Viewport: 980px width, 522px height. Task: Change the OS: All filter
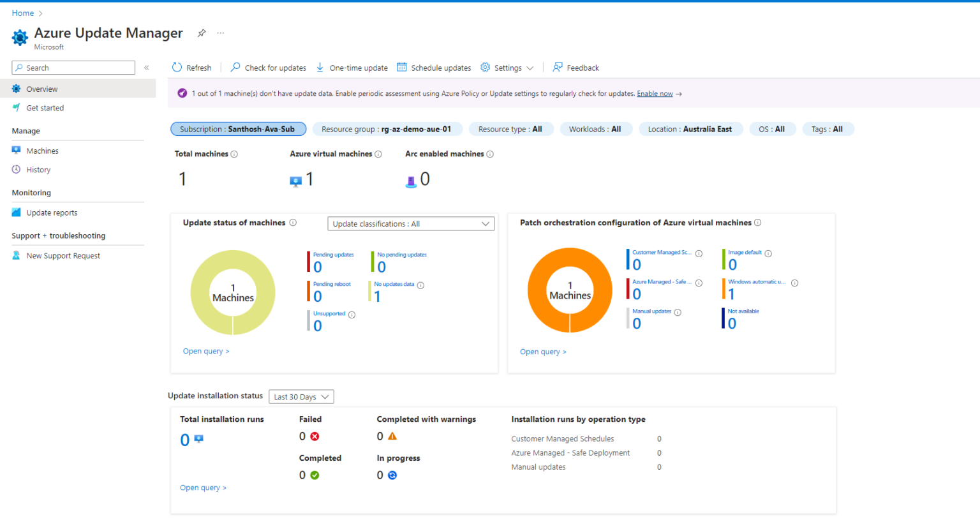773,128
